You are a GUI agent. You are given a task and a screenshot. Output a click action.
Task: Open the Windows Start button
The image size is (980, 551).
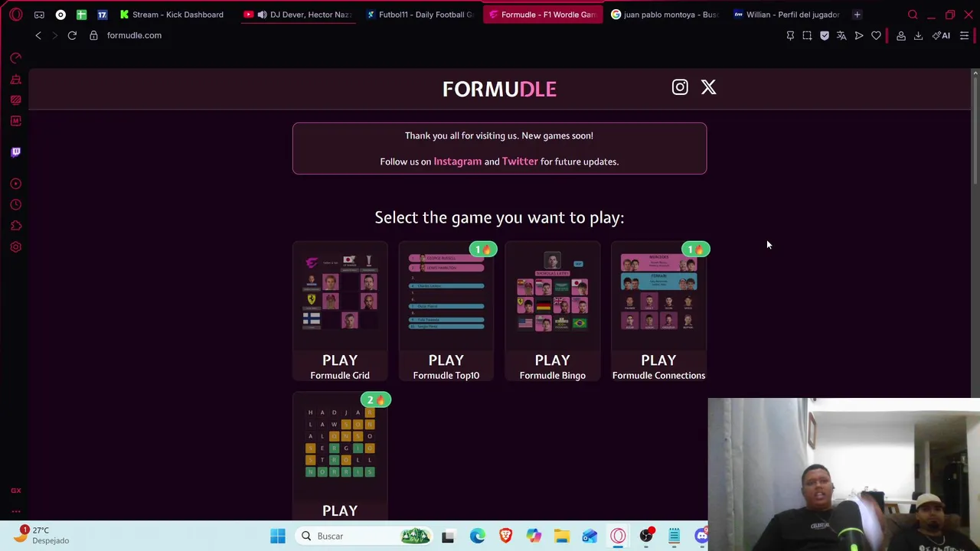tap(278, 536)
